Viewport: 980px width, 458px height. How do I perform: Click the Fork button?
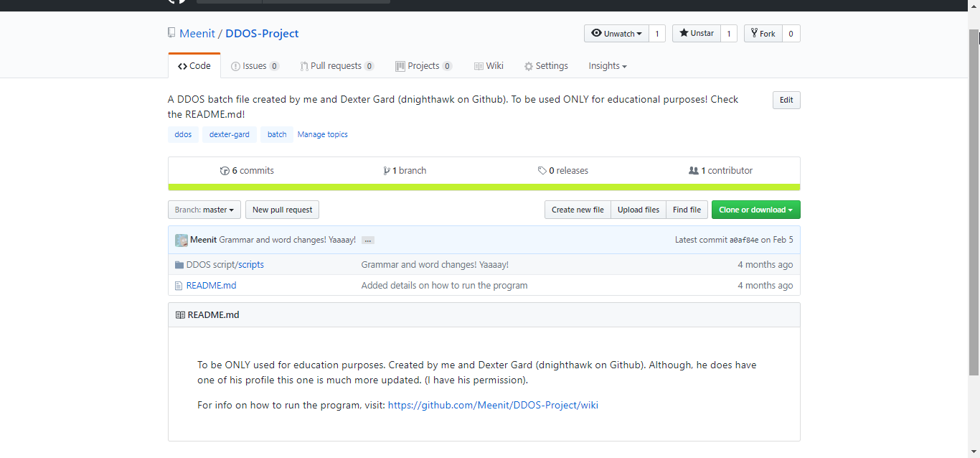pos(763,34)
